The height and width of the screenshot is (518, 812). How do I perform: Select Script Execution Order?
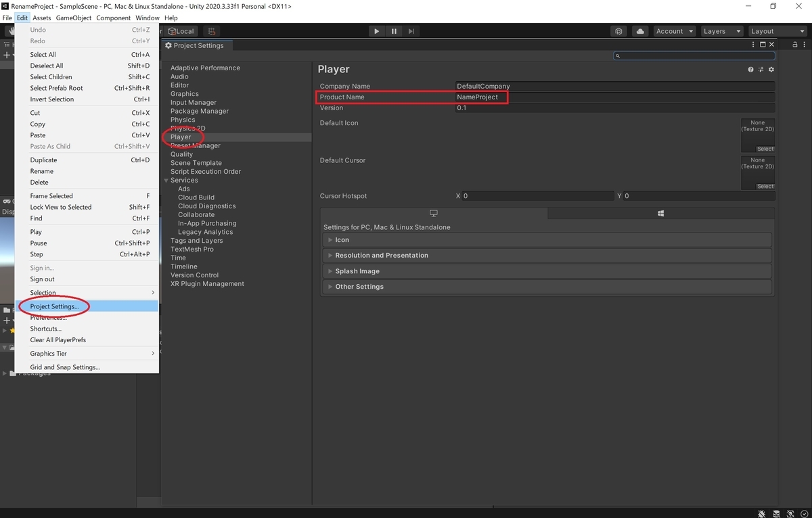click(206, 172)
